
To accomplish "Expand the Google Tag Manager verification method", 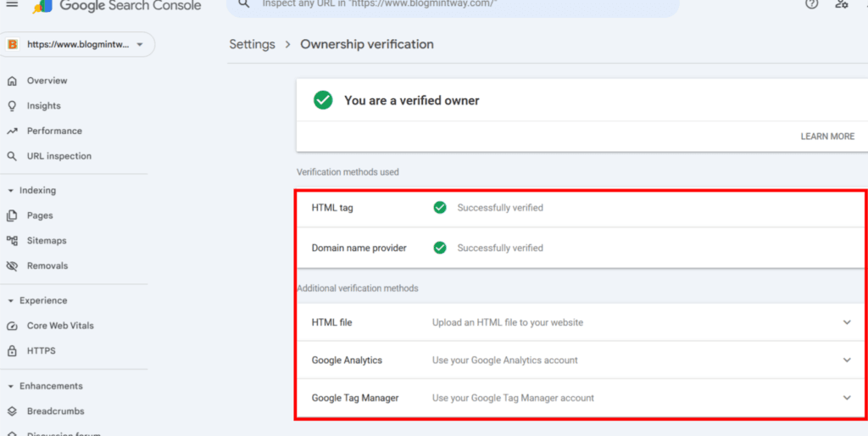I will (847, 398).
